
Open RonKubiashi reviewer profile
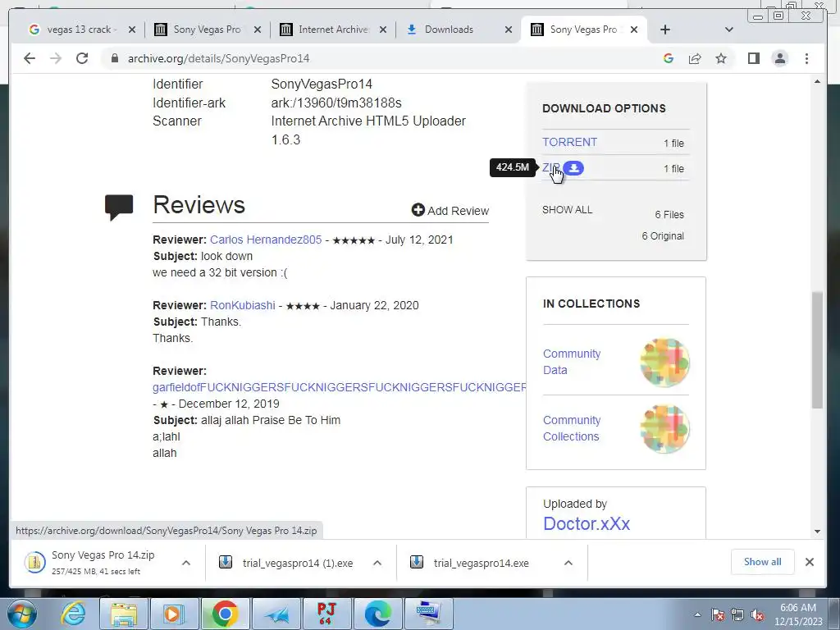tap(243, 305)
